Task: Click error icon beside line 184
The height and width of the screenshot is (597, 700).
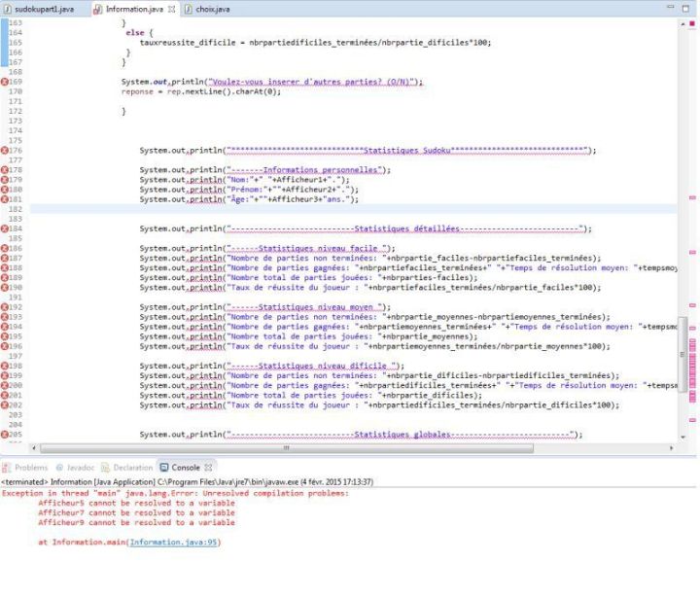Action: click(x=5, y=228)
